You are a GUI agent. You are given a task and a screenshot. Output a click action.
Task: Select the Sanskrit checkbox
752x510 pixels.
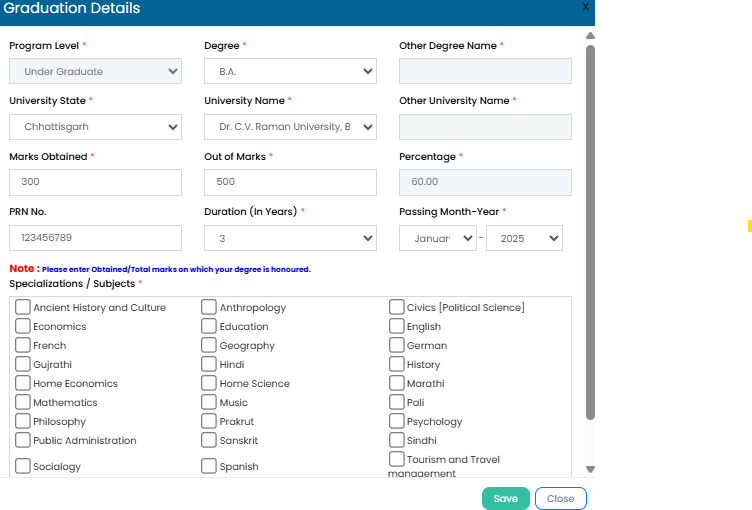pos(209,440)
